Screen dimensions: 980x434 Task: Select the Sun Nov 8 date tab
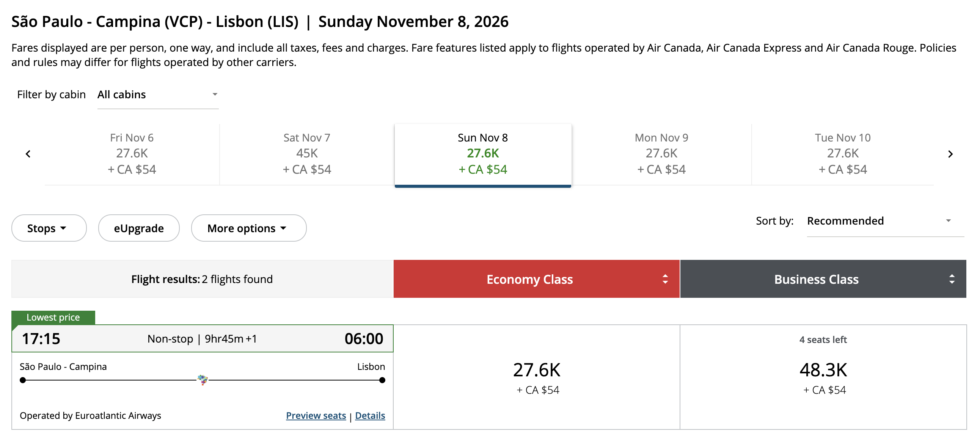[482, 154]
